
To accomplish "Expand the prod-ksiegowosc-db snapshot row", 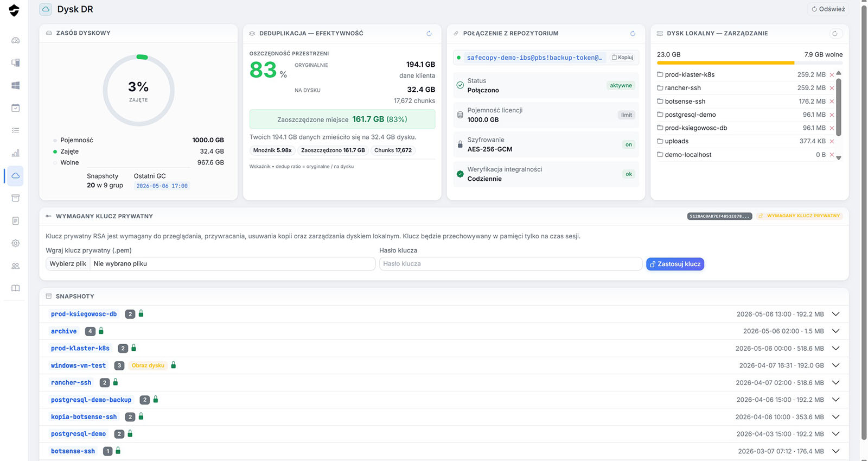I will (835, 314).
